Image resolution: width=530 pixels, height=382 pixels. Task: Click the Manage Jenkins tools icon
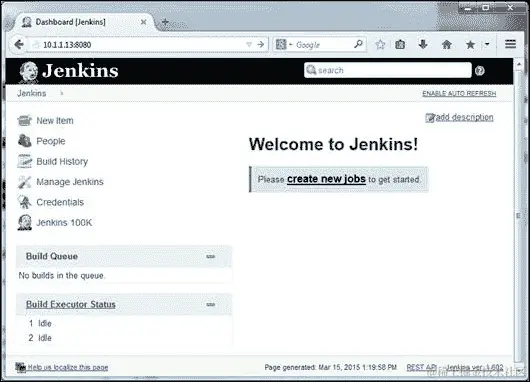(x=24, y=182)
